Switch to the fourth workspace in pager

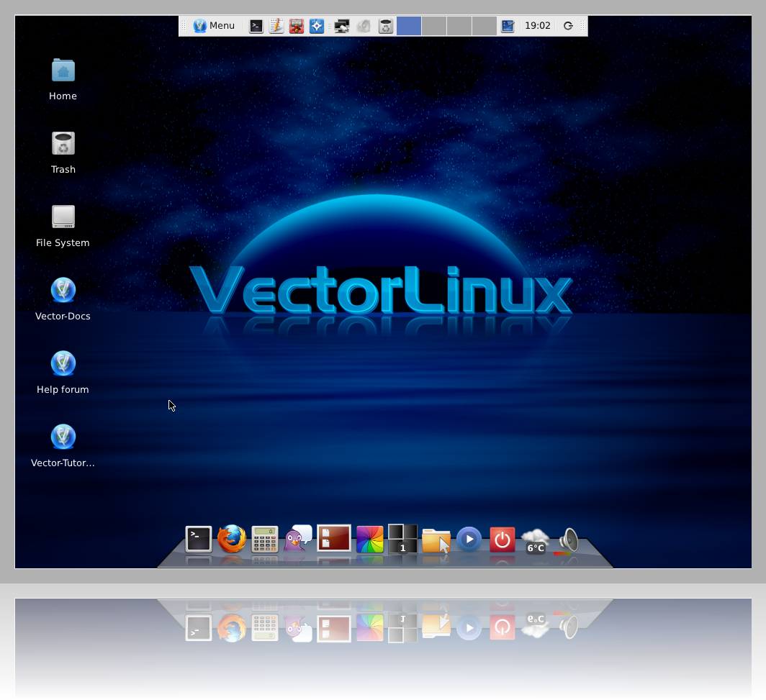coord(485,26)
